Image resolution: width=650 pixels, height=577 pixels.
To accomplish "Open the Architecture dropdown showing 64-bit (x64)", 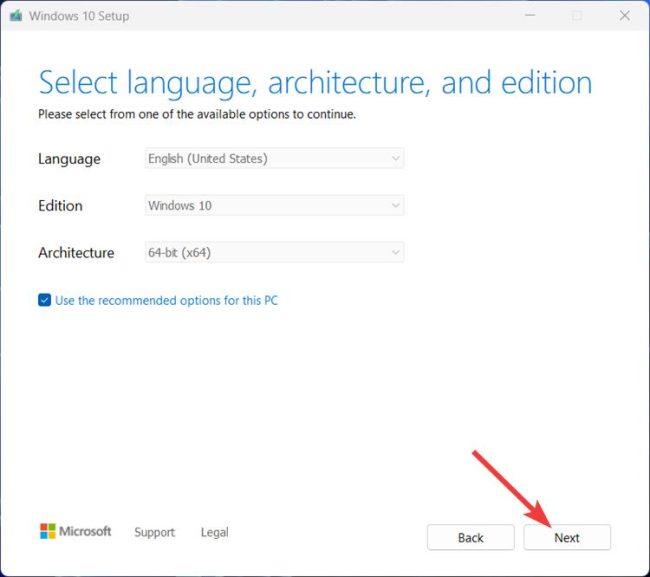I will coord(273,253).
